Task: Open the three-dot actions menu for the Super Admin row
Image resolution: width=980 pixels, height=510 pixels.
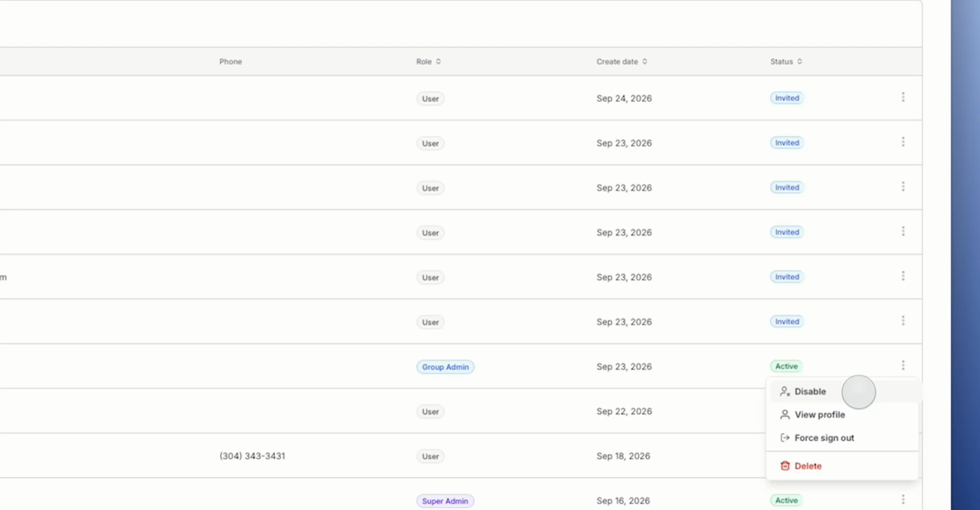Action: coord(903,500)
